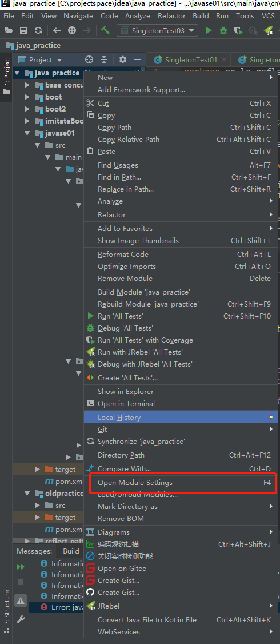Choose Add Framework Support...
The image size is (280, 644).
179,90
